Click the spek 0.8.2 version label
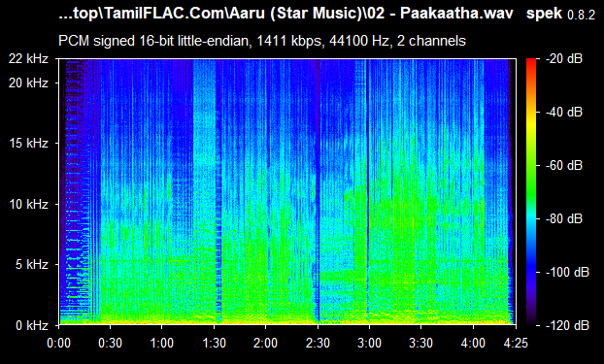 coord(560,14)
